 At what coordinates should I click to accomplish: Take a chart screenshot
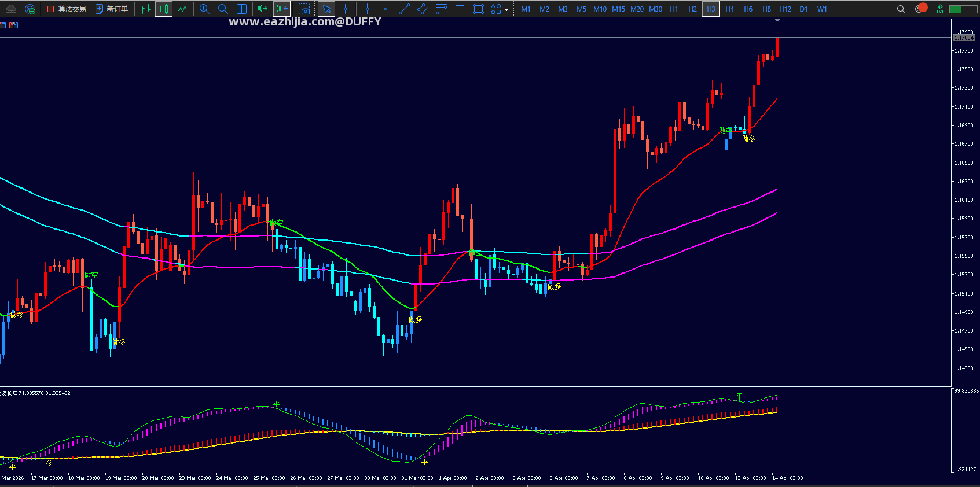coord(304,9)
